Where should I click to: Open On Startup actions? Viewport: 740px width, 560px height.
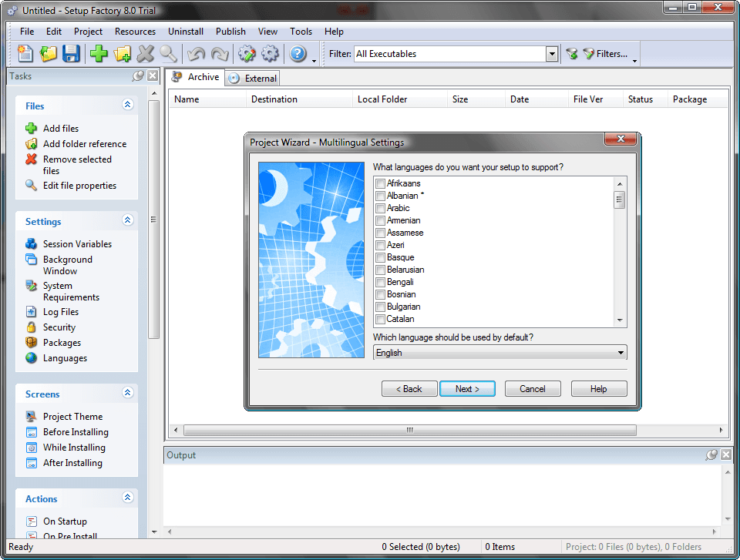pos(65,521)
